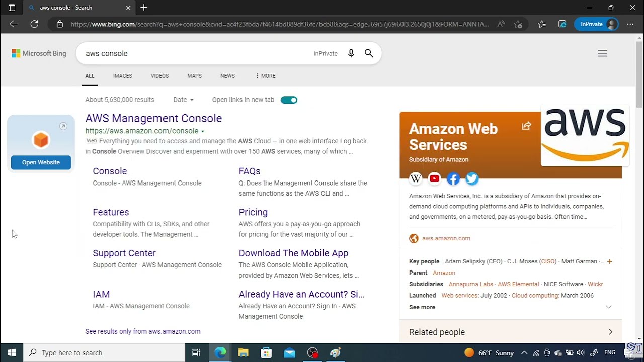Open Bing hamburger settings menu
This screenshot has height=362, width=644.
(x=602, y=53)
